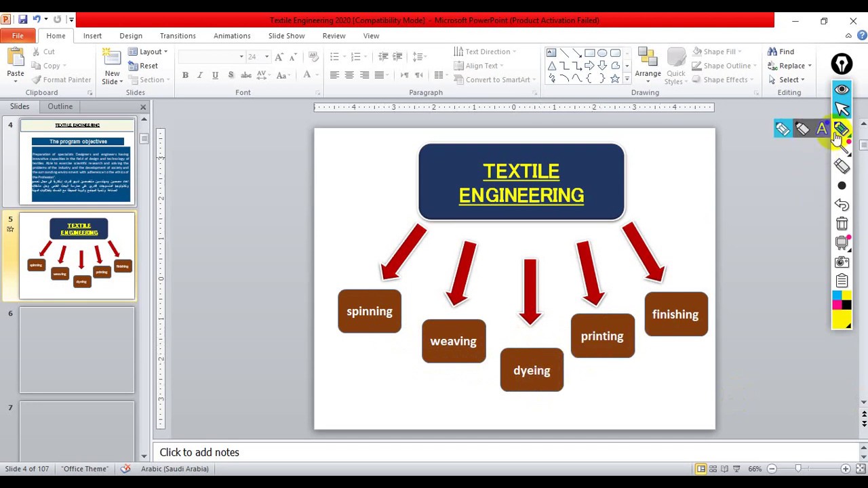The image size is (868, 488).
Task: Click Click to add notes area
Action: [505, 452]
